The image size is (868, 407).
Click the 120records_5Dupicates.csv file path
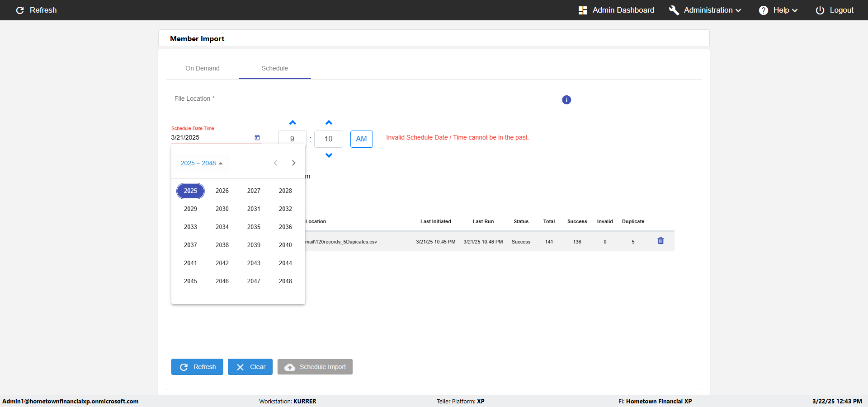[341, 242]
